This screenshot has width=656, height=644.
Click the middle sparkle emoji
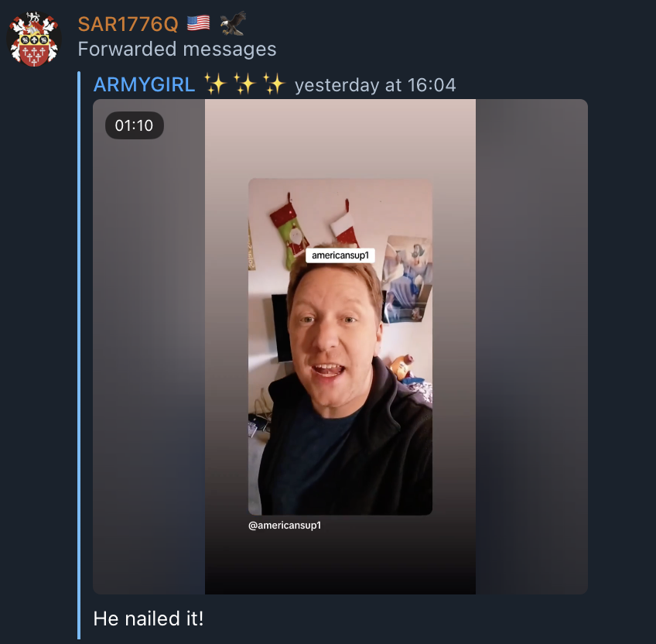(244, 84)
